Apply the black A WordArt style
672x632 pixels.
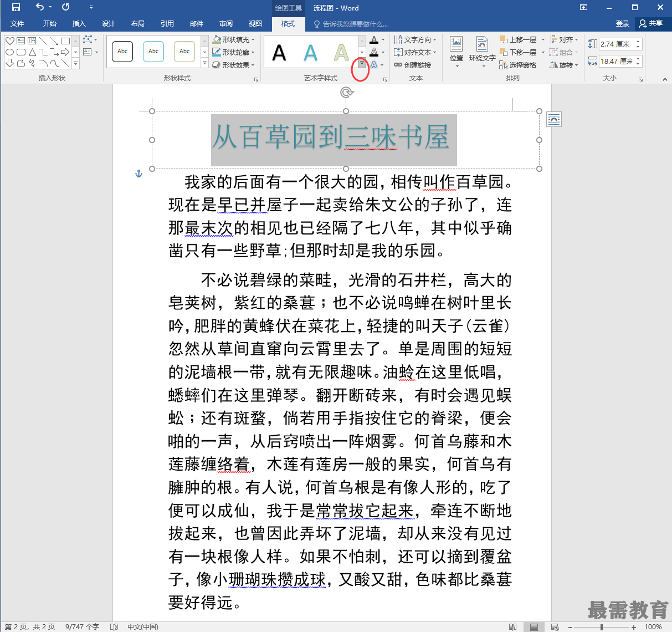tap(279, 53)
